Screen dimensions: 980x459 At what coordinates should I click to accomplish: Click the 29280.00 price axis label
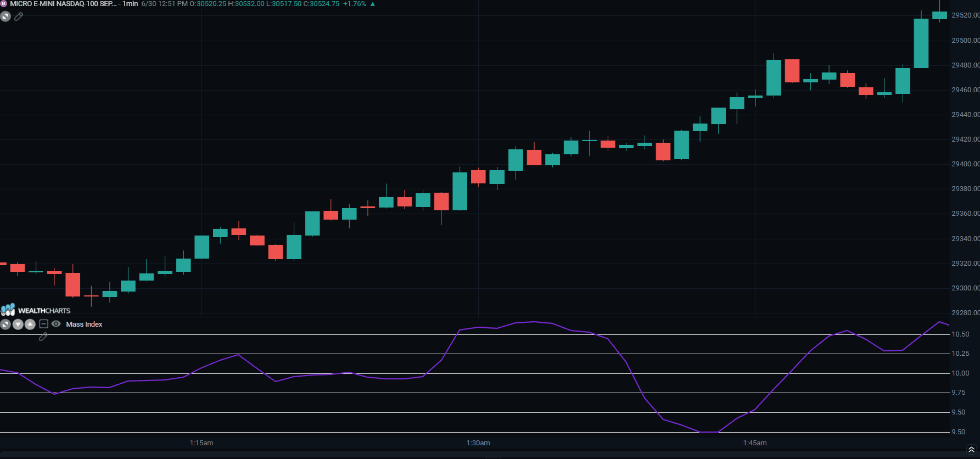(965, 313)
